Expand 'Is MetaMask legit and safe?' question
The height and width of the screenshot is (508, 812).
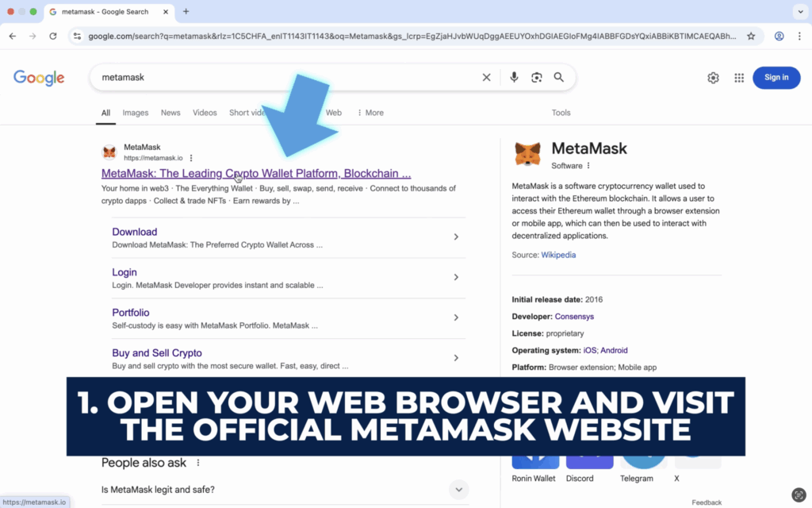pos(458,489)
